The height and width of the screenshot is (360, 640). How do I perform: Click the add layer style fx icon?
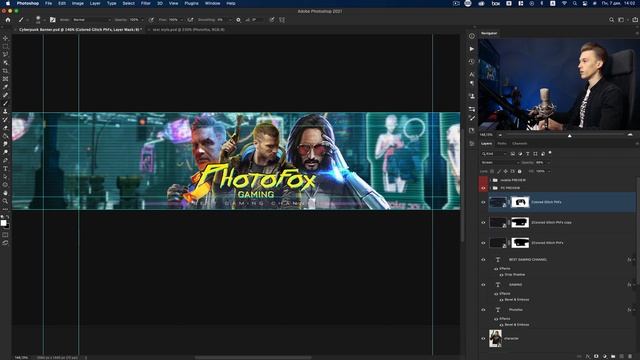pyautogui.click(x=588, y=356)
